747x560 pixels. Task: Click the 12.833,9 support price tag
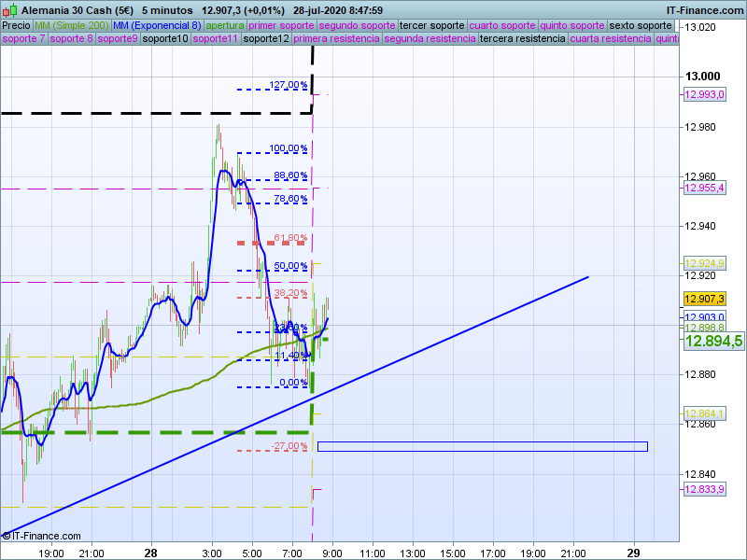coord(704,490)
